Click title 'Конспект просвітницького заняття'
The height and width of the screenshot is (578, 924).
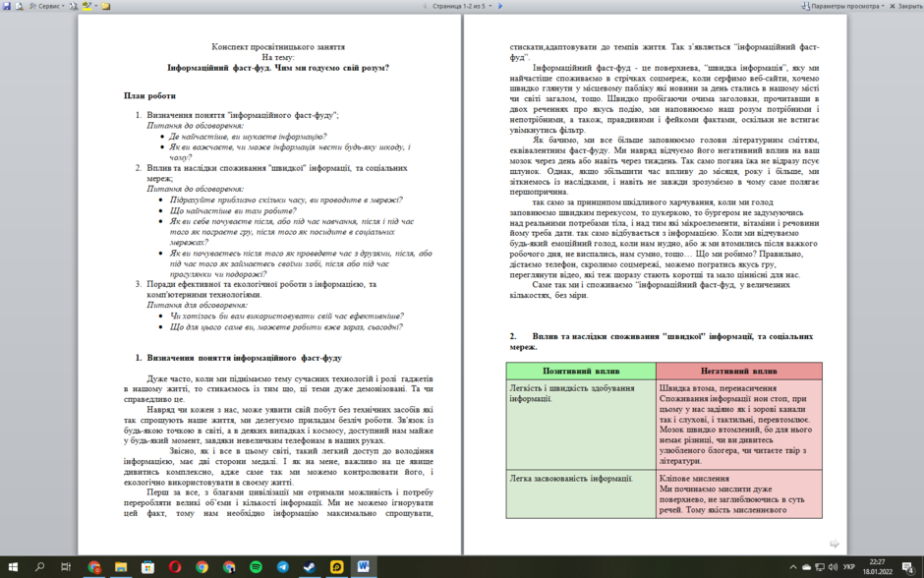click(x=278, y=46)
